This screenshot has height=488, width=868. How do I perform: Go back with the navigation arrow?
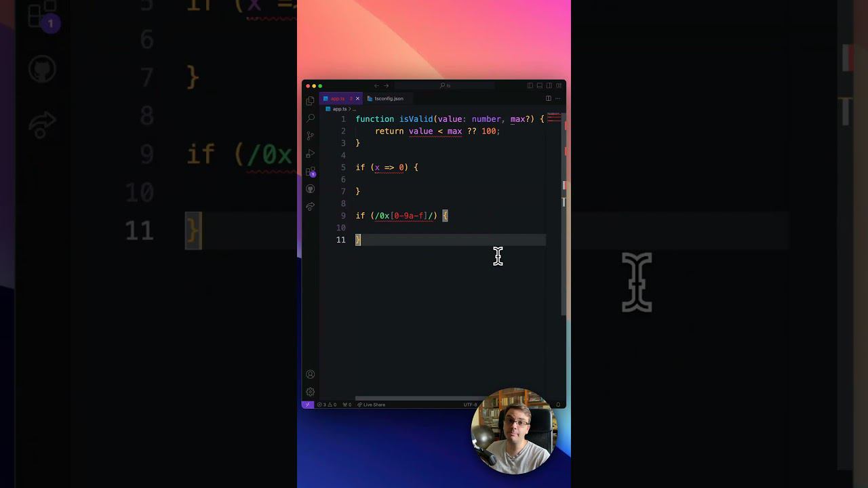(x=377, y=86)
